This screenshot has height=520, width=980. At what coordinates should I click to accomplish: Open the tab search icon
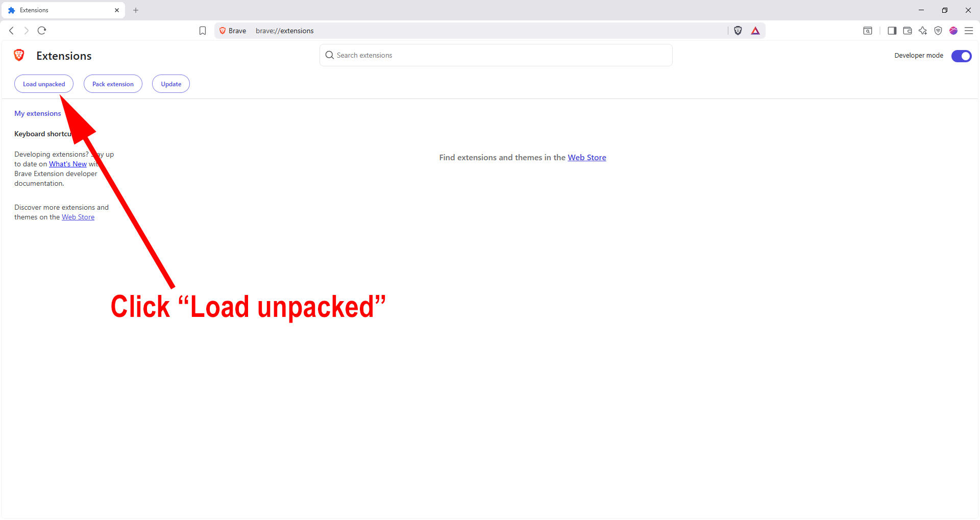867,31
